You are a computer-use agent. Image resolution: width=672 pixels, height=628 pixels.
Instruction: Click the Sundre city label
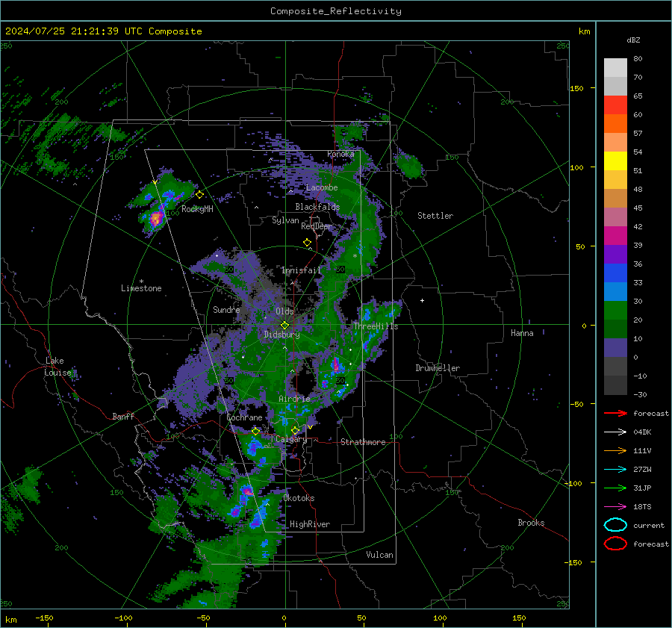(226, 309)
